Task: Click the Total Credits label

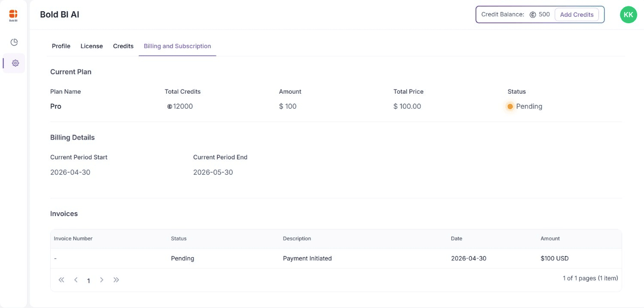Action: point(182,91)
